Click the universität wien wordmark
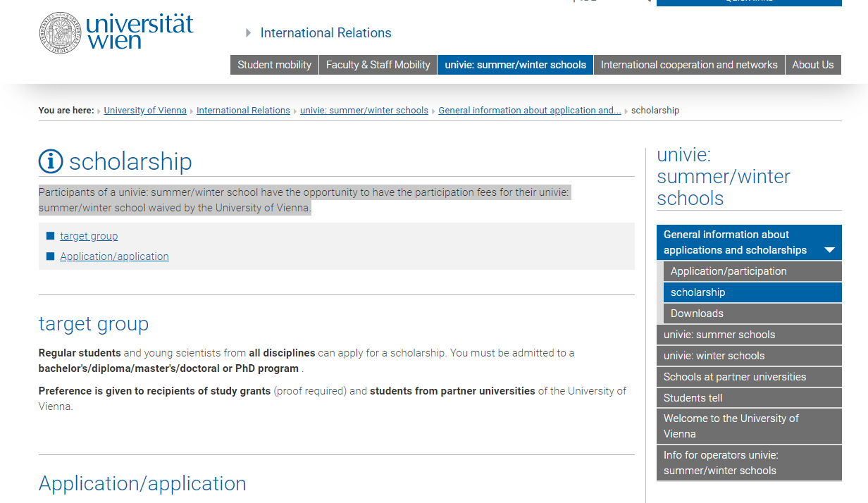868x503 pixels. click(139, 32)
